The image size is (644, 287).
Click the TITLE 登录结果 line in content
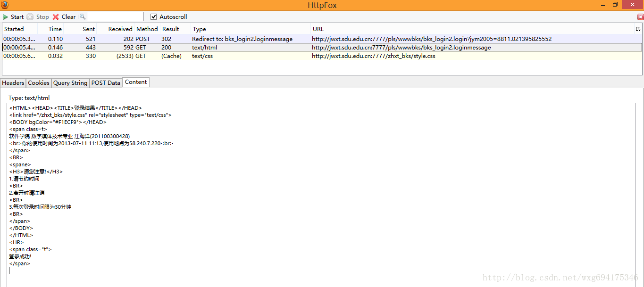tap(75, 108)
